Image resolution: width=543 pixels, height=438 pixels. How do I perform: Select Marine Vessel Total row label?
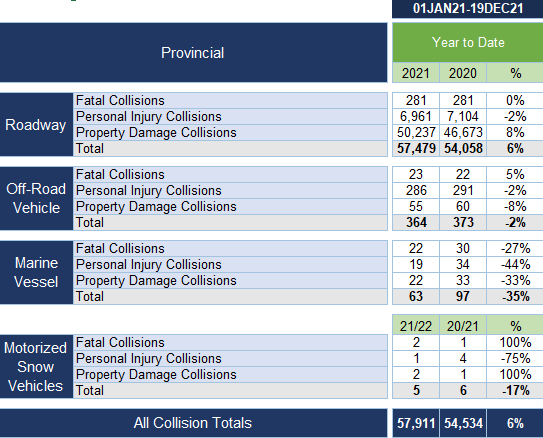tap(230, 297)
